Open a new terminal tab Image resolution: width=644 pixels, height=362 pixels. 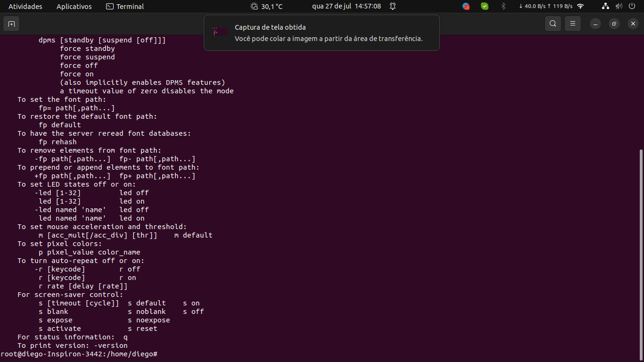coord(11,24)
